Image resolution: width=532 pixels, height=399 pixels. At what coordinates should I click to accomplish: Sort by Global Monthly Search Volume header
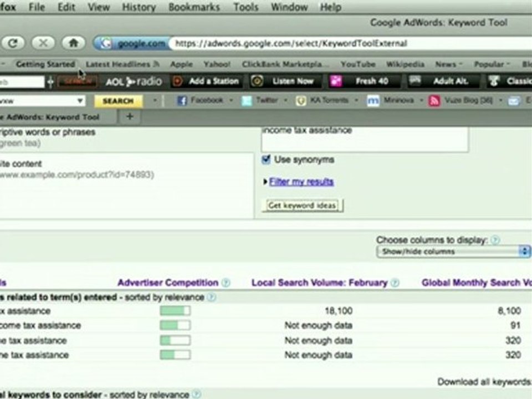[477, 283]
